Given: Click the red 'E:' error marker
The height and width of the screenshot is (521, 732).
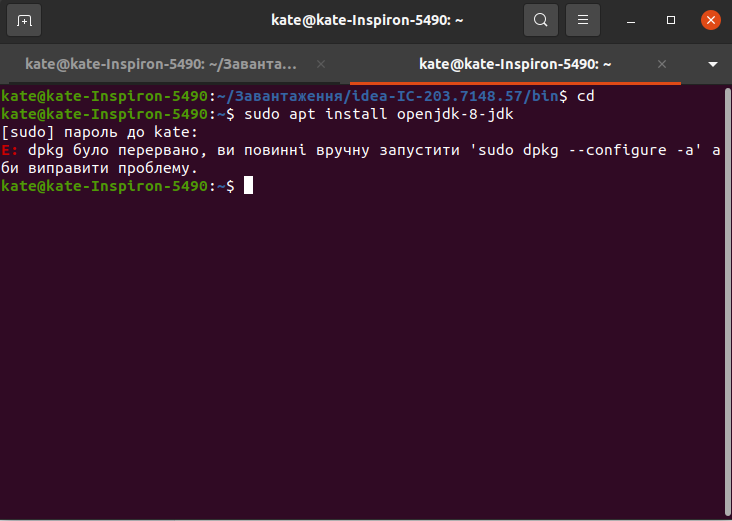Looking at the screenshot, I should [x=9, y=150].
